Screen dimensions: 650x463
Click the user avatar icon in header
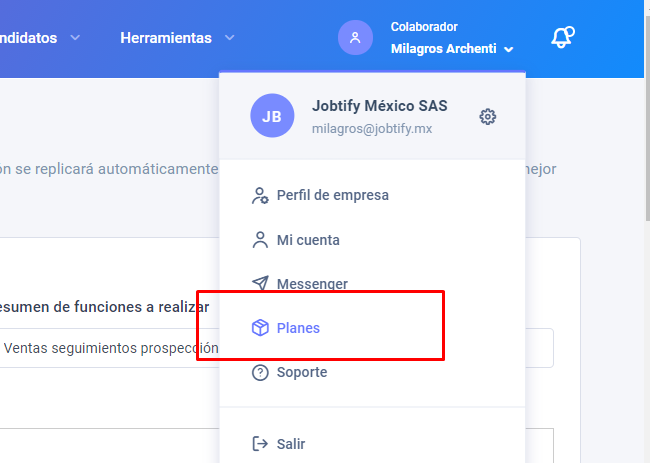tap(355, 38)
